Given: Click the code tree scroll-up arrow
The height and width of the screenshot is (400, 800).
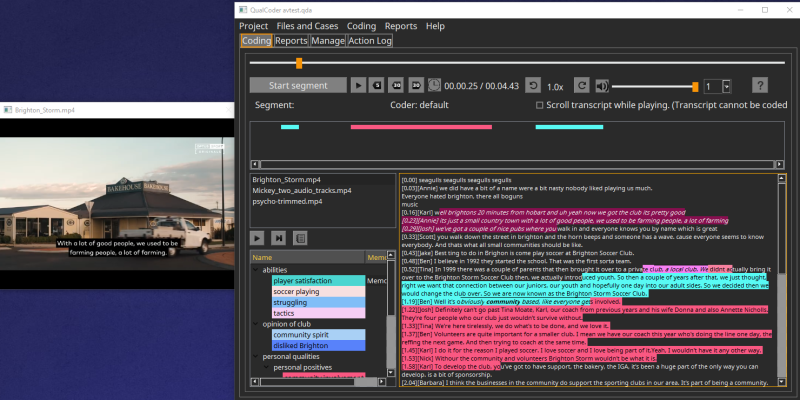Looking at the screenshot, I should point(391,255).
